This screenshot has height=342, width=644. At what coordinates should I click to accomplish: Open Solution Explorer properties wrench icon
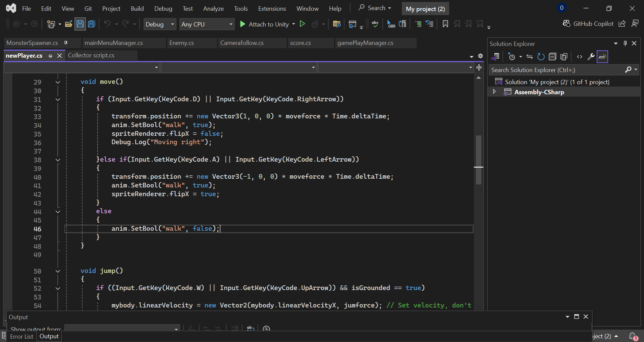click(591, 57)
